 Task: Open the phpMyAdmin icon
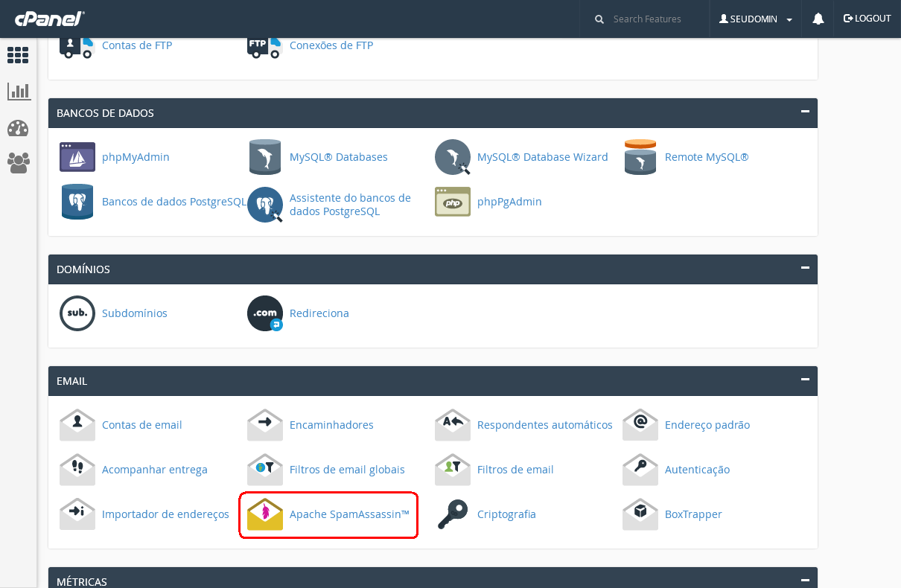[x=77, y=157]
